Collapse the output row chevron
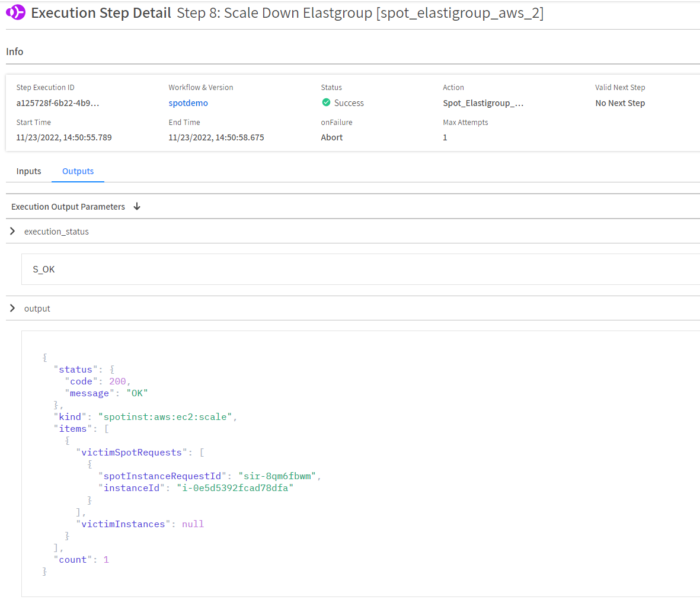Viewport: 700px width, 603px height. pyautogui.click(x=12, y=308)
